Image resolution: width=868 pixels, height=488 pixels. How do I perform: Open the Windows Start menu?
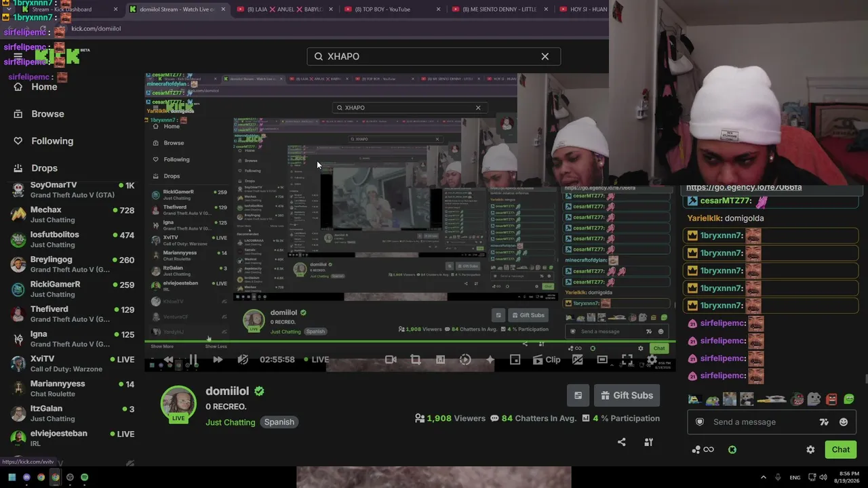click(x=12, y=477)
